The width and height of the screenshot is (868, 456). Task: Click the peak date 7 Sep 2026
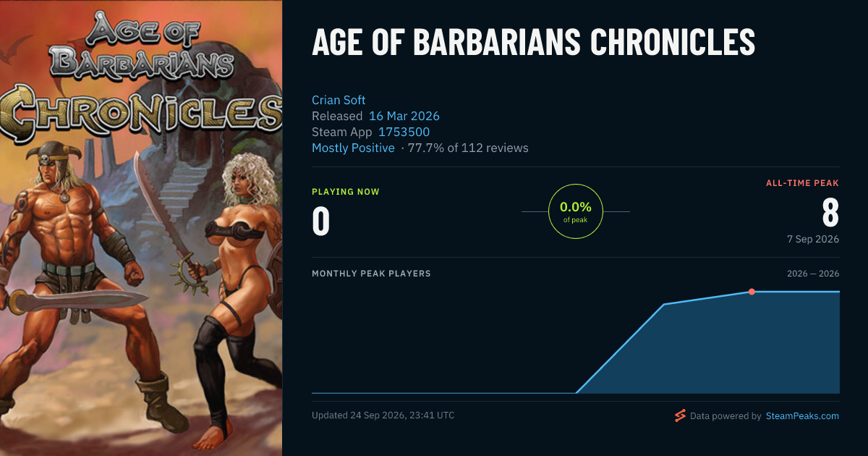point(813,239)
